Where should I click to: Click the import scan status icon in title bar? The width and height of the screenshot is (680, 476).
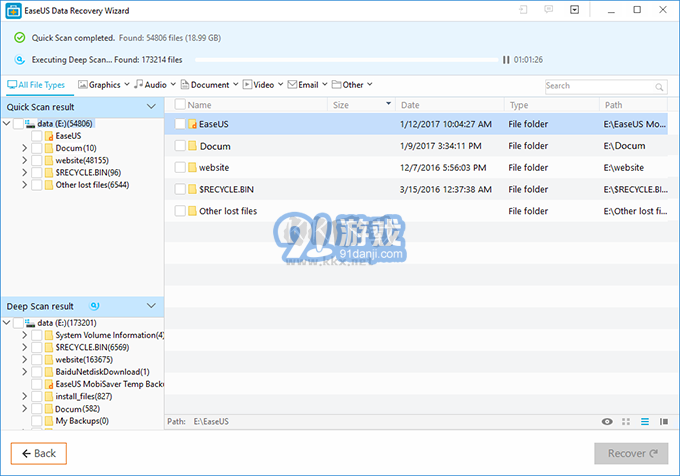(523, 10)
